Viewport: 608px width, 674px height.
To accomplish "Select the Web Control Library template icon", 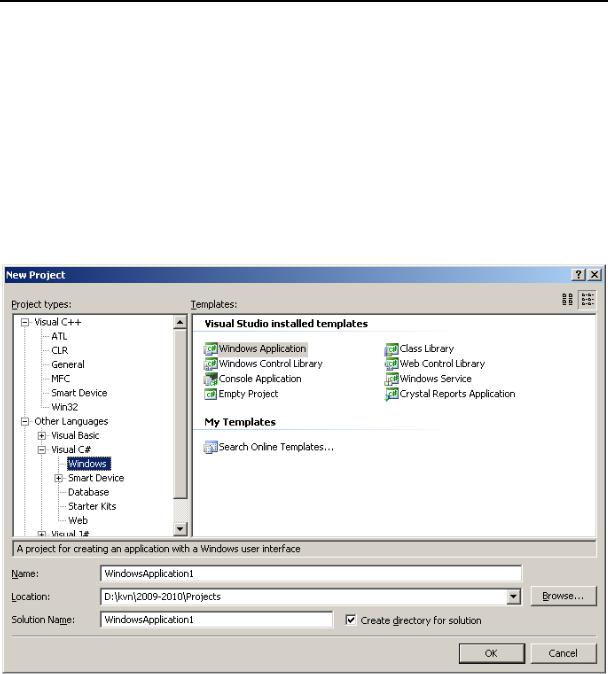I will 392,364.
